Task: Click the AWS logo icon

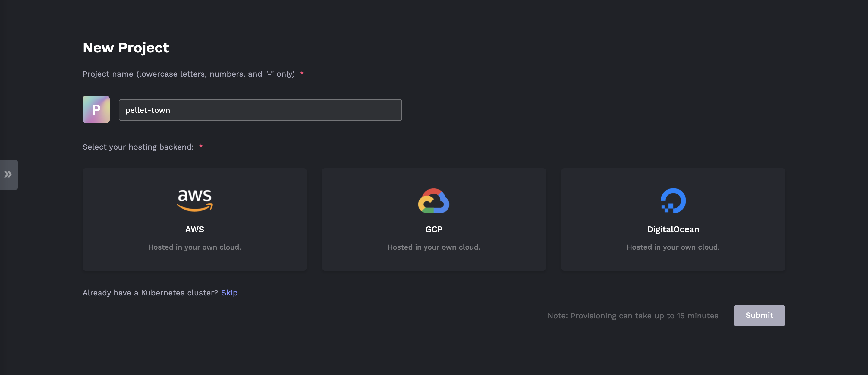Action: click(194, 200)
